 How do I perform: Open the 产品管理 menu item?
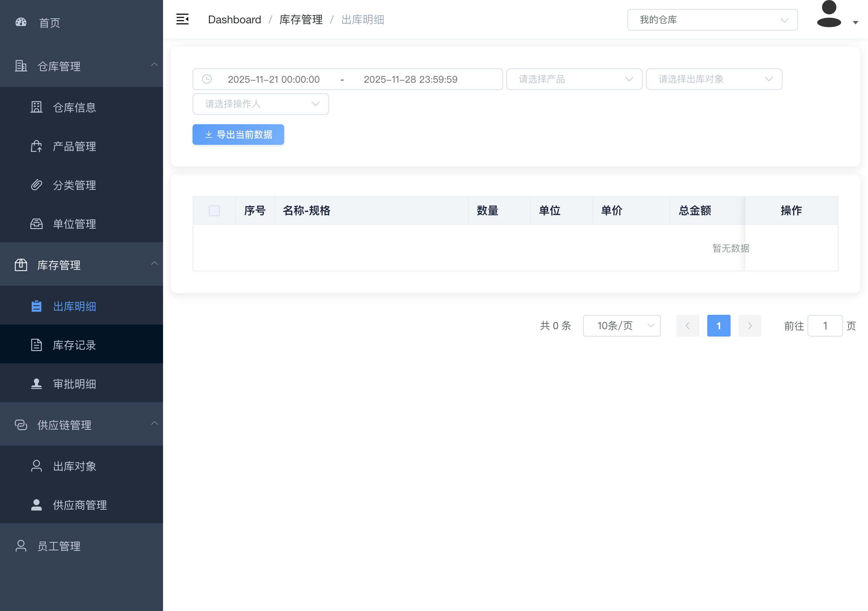(x=75, y=146)
